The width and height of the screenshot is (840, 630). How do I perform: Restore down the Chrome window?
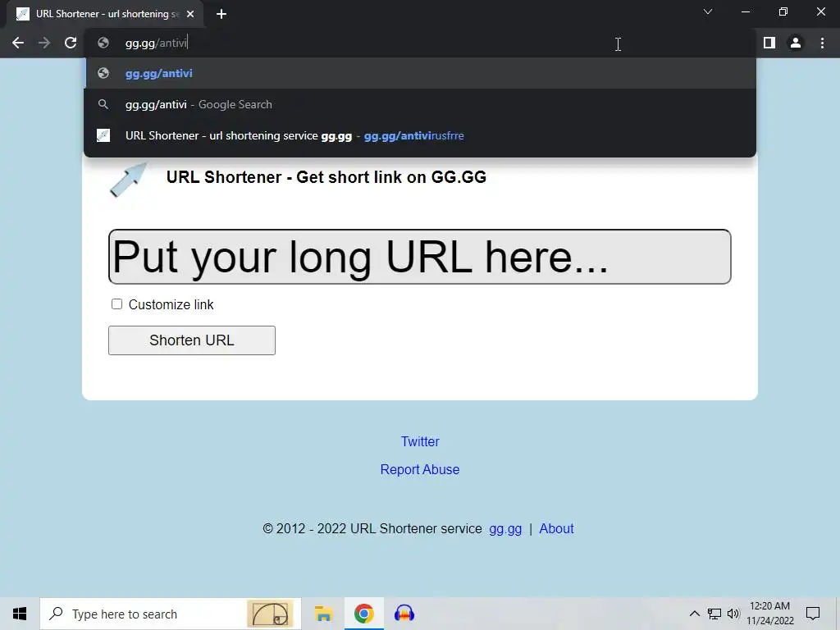[783, 11]
